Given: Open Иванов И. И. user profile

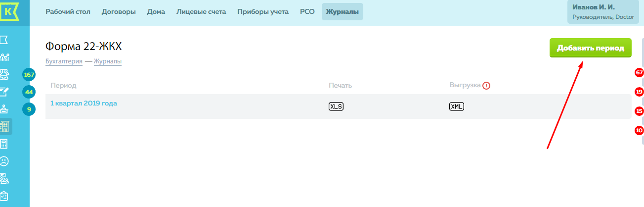Looking at the screenshot, I should click(x=603, y=12).
